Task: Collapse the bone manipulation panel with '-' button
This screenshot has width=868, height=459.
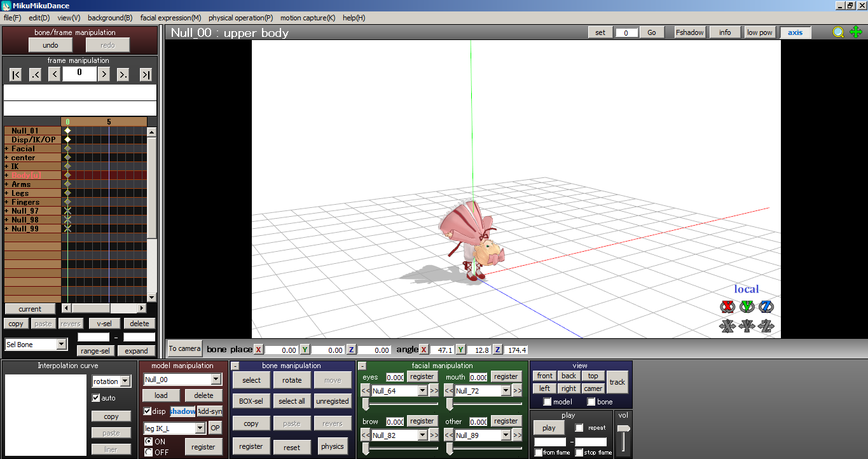Action: pos(235,366)
